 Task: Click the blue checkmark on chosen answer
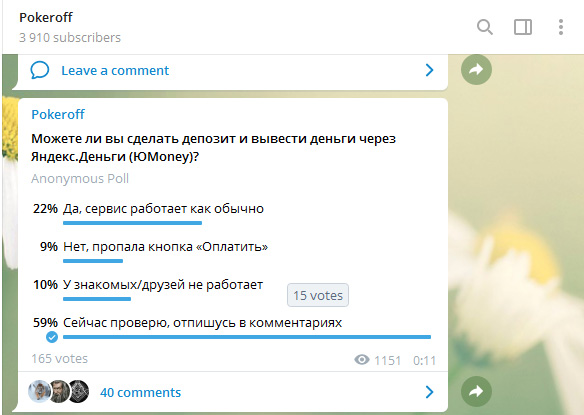tap(52, 337)
